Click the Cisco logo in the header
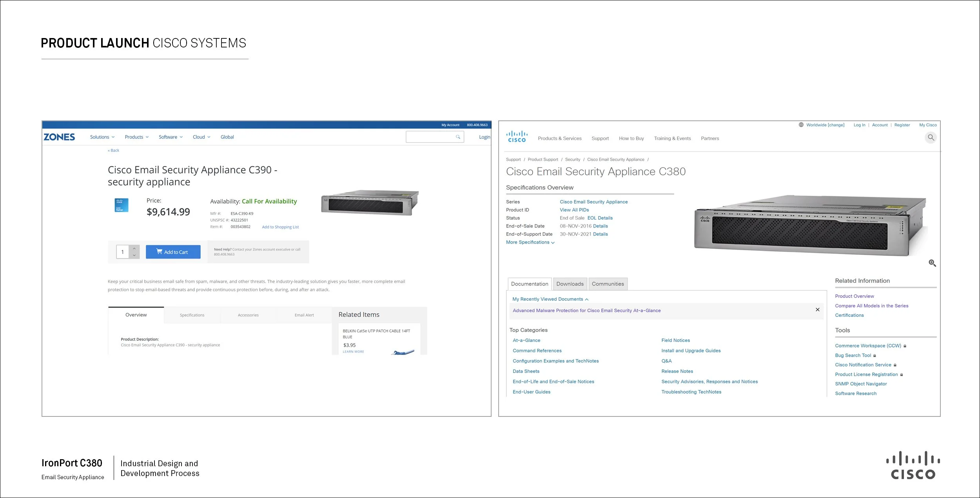The image size is (980, 498). [x=517, y=137]
